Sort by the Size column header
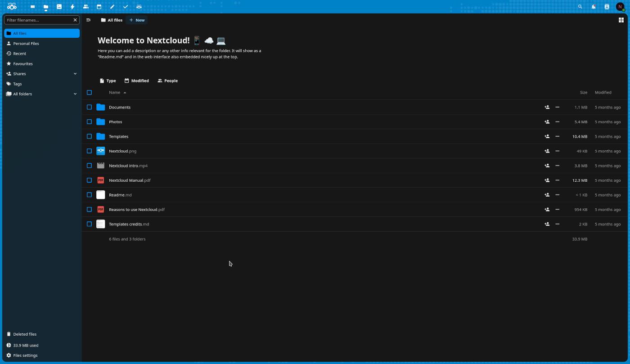Viewport: 630px width, 364px height. (584, 92)
